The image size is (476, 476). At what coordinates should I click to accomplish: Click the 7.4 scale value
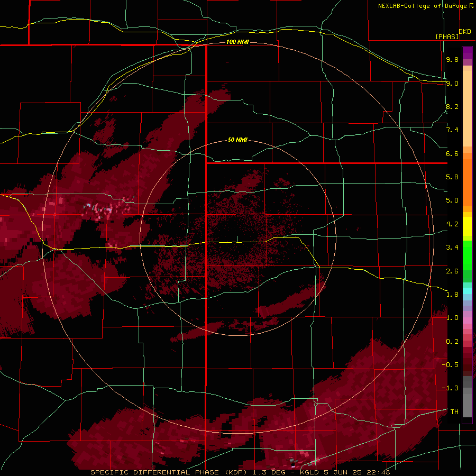tap(452, 130)
